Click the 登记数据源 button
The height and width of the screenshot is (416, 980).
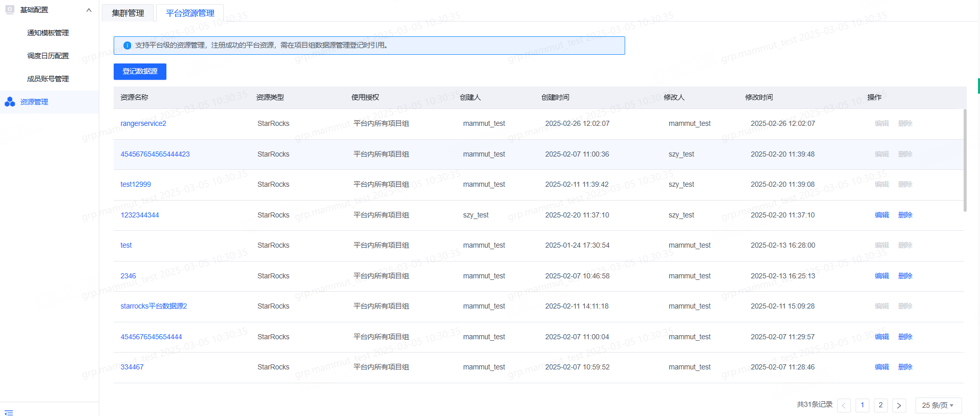pyautogui.click(x=140, y=72)
